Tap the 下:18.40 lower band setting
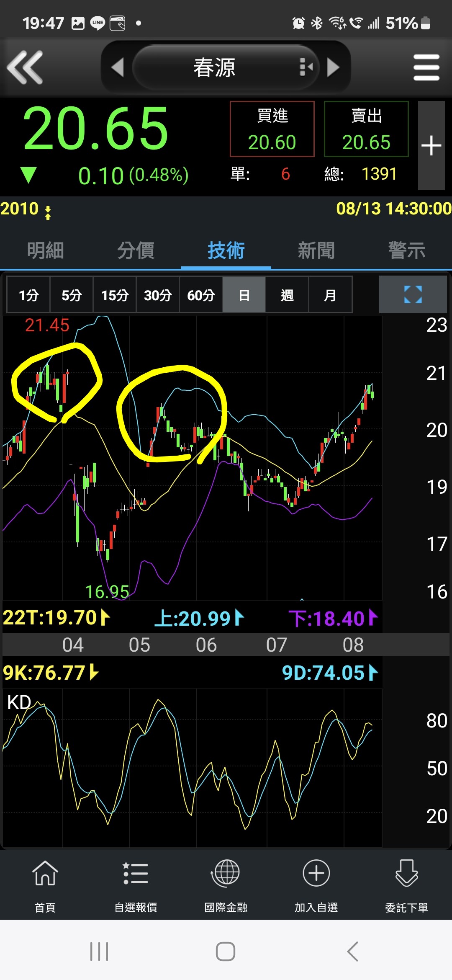Screen dimensions: 452x980 [x=333, y=618]
